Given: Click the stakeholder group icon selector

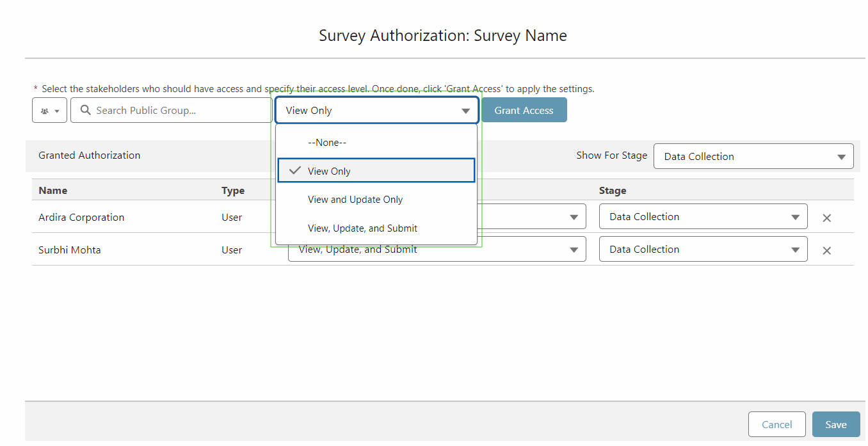Looking at the screenshot, I should pos(49,110).
